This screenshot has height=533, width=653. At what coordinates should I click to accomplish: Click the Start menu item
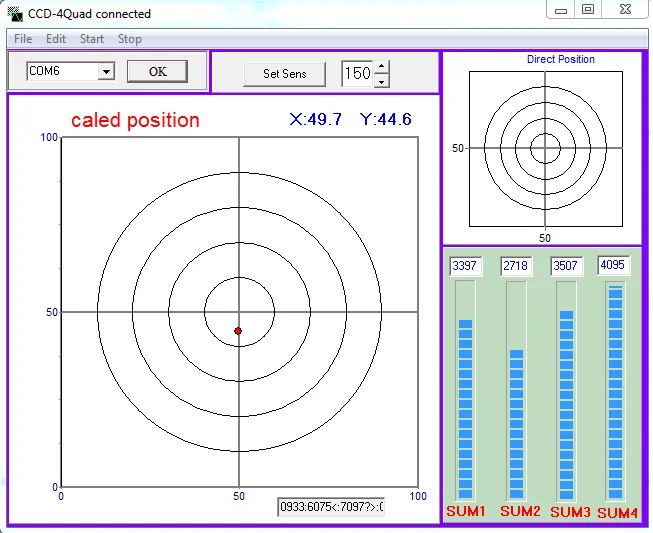(92, 39)
